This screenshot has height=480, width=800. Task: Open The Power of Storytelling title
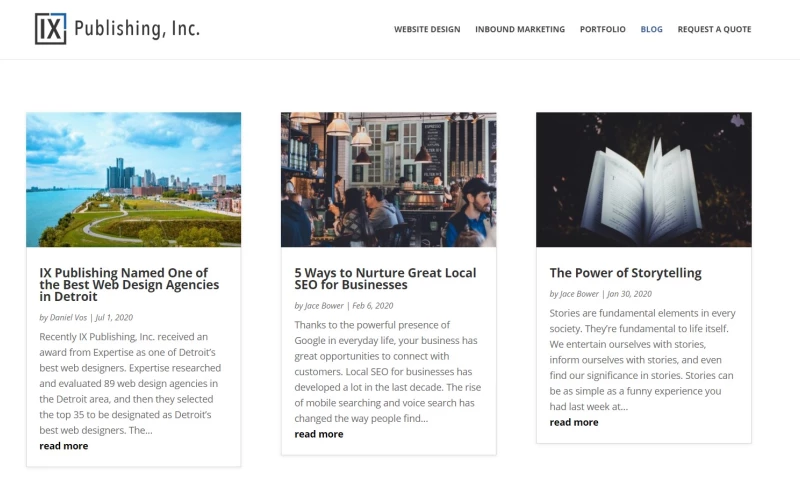point(626,273)
